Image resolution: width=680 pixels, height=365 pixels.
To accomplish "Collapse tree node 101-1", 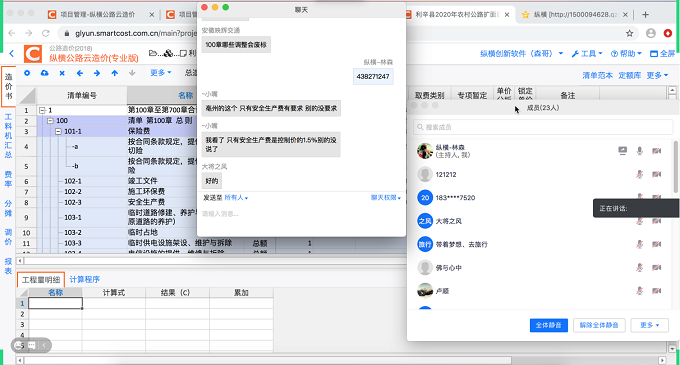I will pyautogui.click(x=58, y=131).
